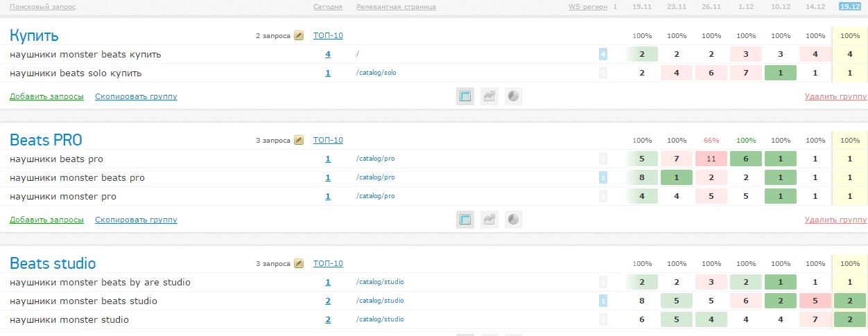Screen dimensions: 868x336
Task: Click Добавить запросы under Beats PRO group
Action: pos(46,220)
